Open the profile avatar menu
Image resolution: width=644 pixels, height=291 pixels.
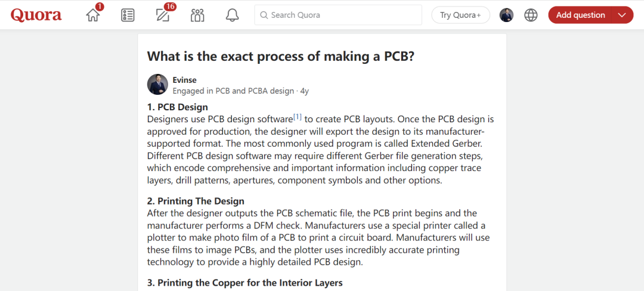506,15
